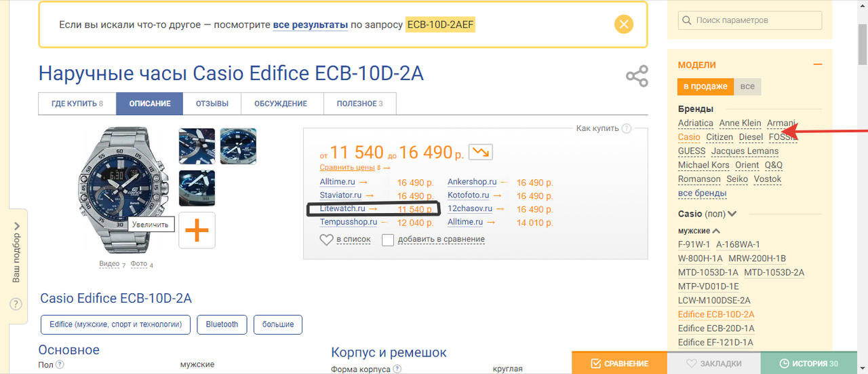The height and width of the screenshot is (374, 868).
Task: Close the yellow search notice banner
Action: (623, 25)
